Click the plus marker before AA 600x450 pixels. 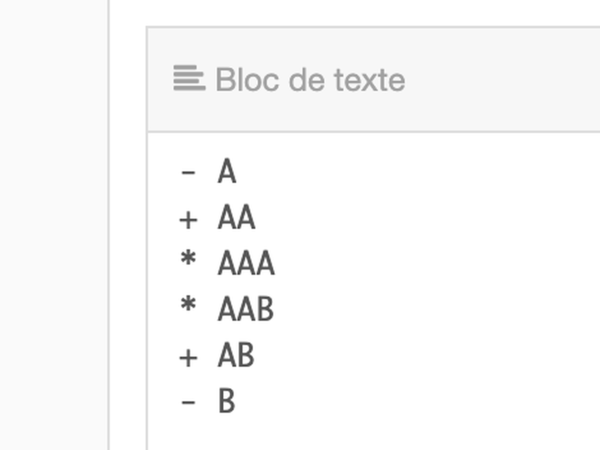point(188,218)
